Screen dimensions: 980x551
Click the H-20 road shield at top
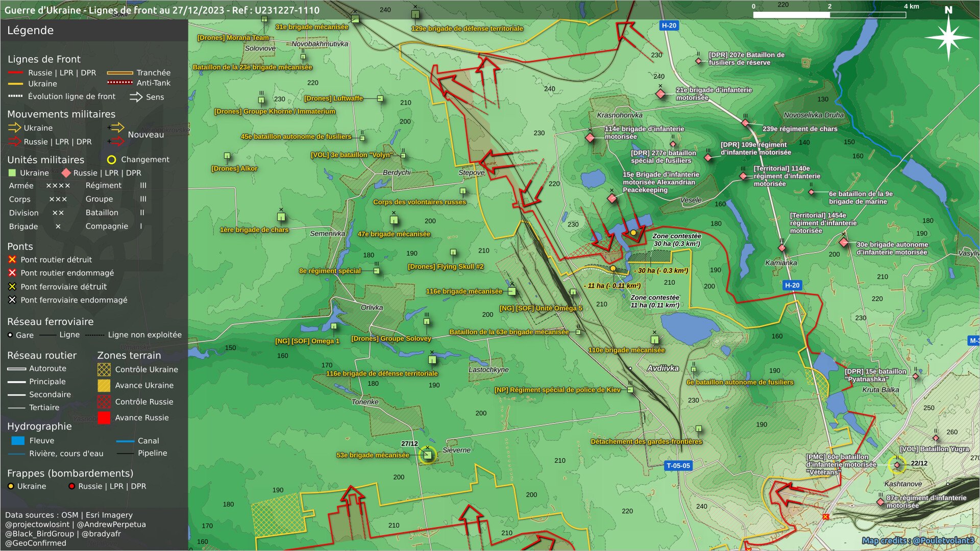click(669, 26)
